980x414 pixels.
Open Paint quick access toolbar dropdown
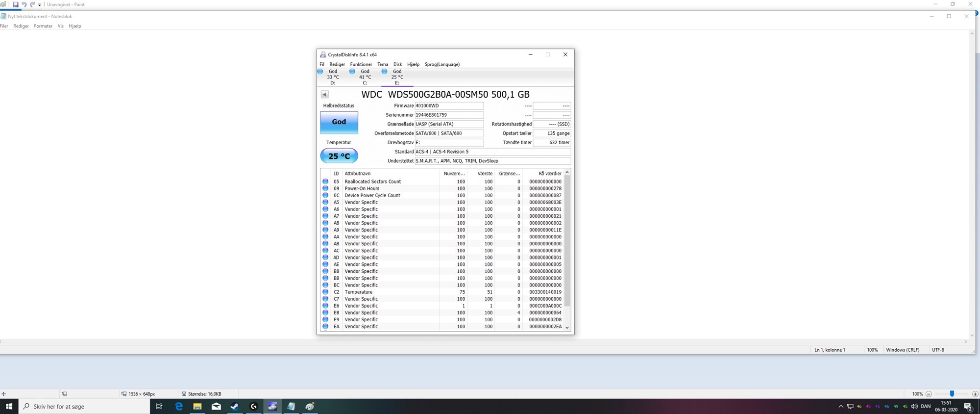[x=40, y=5]
